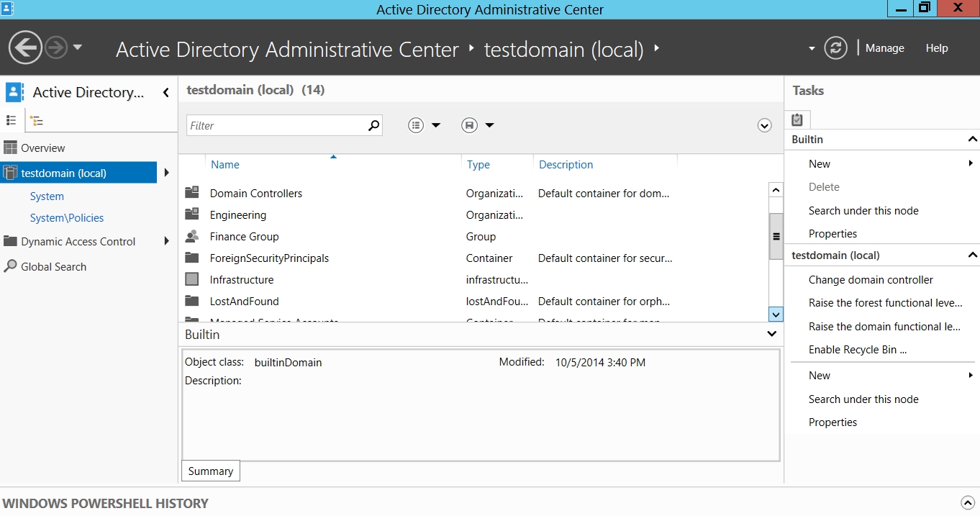
Task: Select the Finance Group icon row
Action: (x=192, y=236)
